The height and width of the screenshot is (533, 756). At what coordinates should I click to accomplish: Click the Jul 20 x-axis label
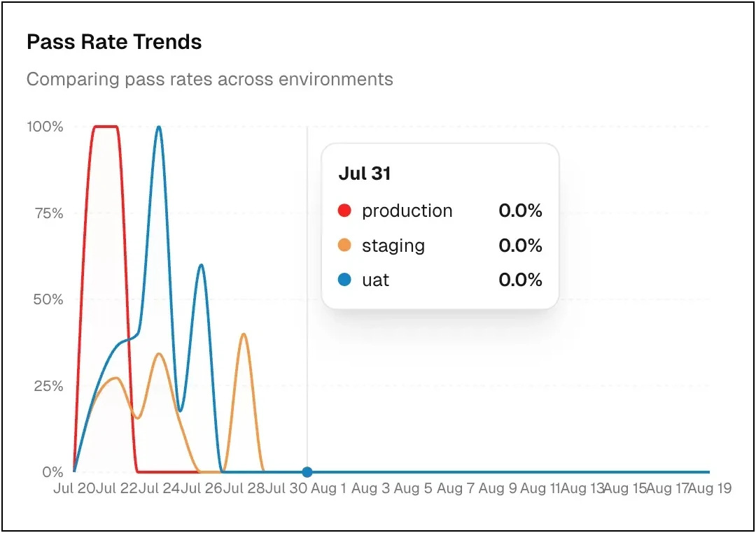(74, 488)
